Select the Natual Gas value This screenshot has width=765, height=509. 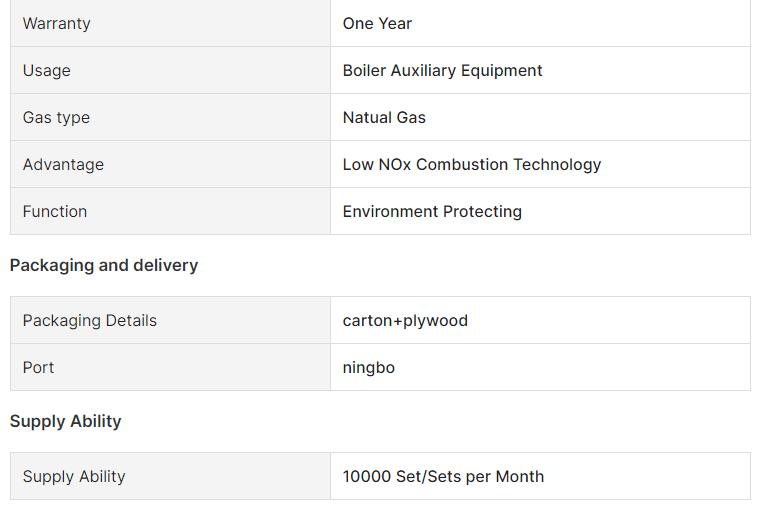tap(384, 117)
